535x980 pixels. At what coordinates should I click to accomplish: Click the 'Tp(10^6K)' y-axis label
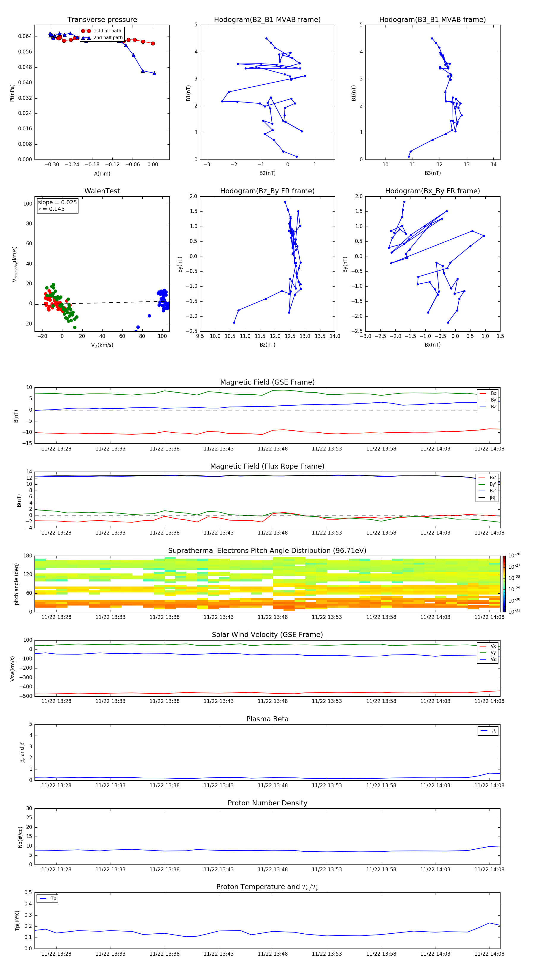17,921
